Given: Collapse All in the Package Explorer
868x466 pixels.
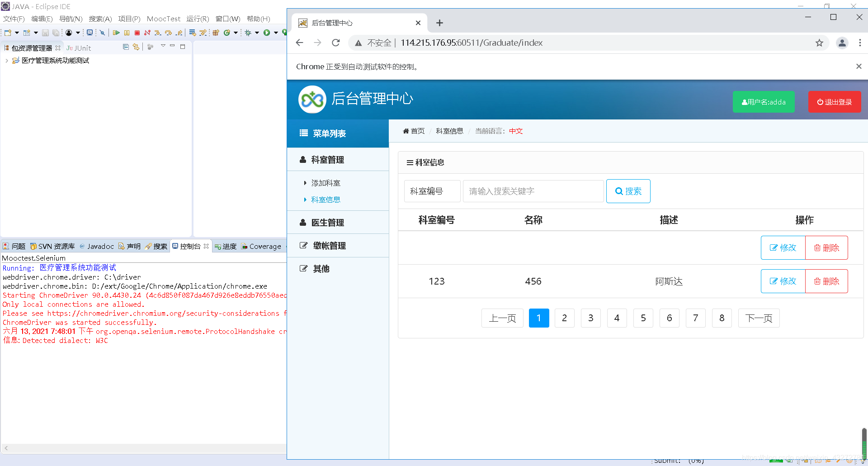Looking at the screenshot, I should tap(126, 47).
